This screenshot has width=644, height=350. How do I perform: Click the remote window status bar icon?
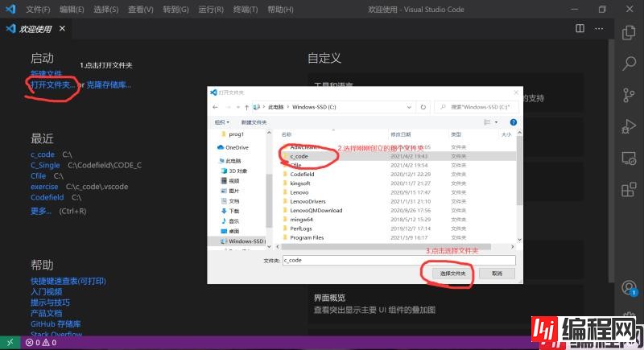pyautogui.click(x=10, y=342)
